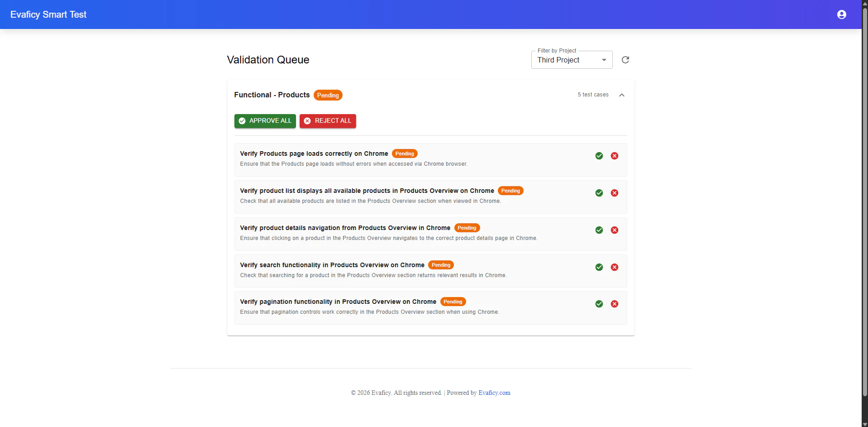Viewport: 868px width, 427px height.
Task: Click the Evaficy Smart Test title
Action: tap(48, 14)
